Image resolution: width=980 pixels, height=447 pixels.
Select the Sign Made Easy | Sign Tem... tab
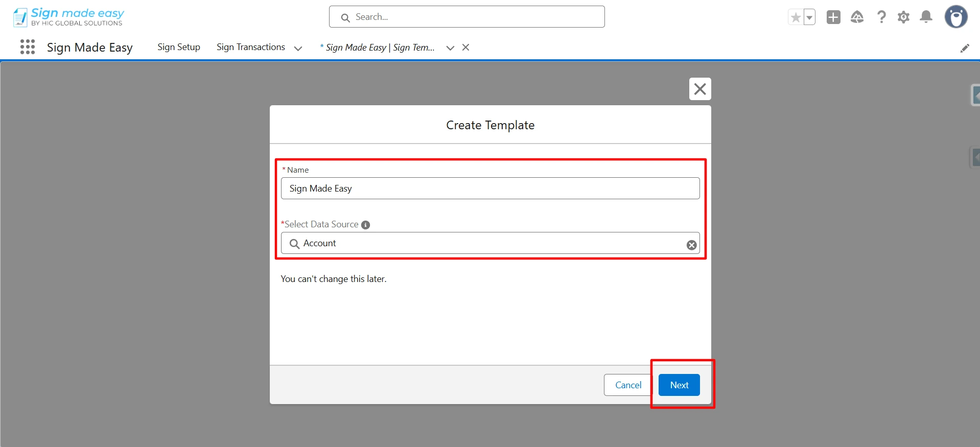378,48
